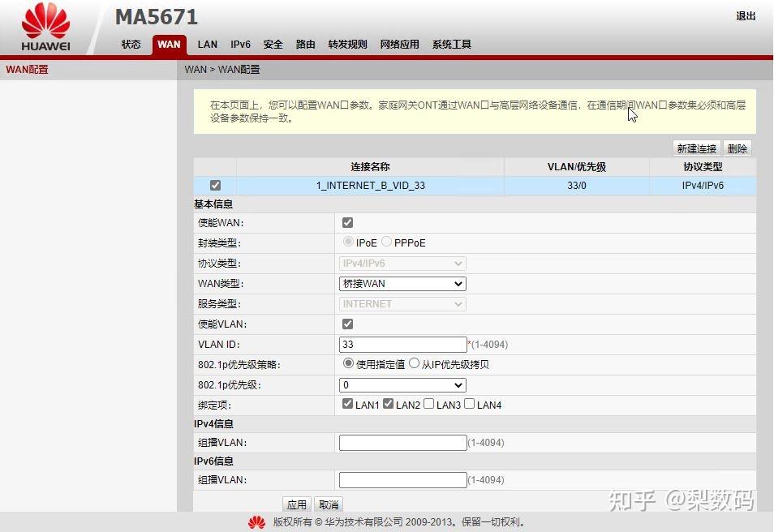Select the PPPoE encapsulation radio button

(x=387, y=241)
